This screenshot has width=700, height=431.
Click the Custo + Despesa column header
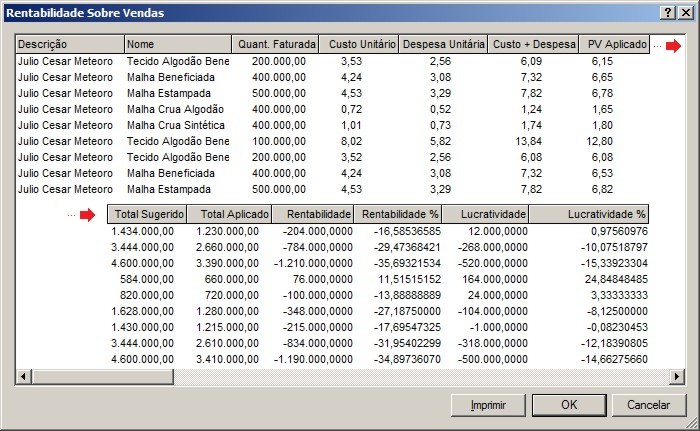coord(534,45)
